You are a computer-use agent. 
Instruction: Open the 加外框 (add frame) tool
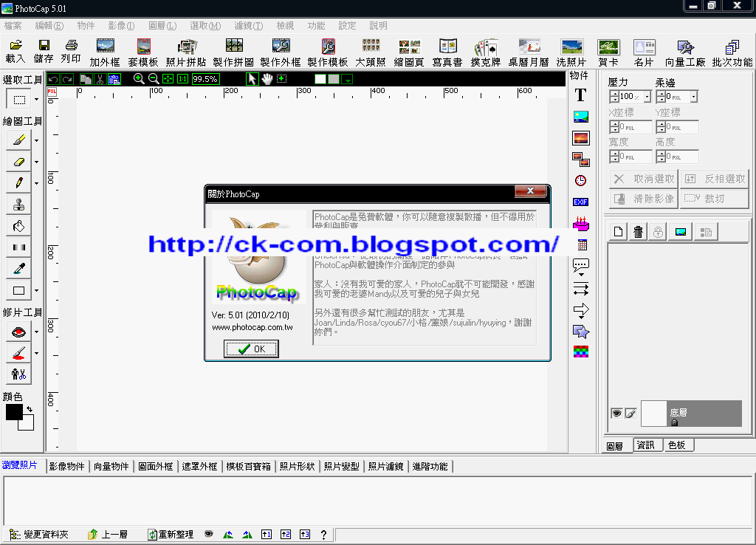pyautogui.click(x=105, y=52)
